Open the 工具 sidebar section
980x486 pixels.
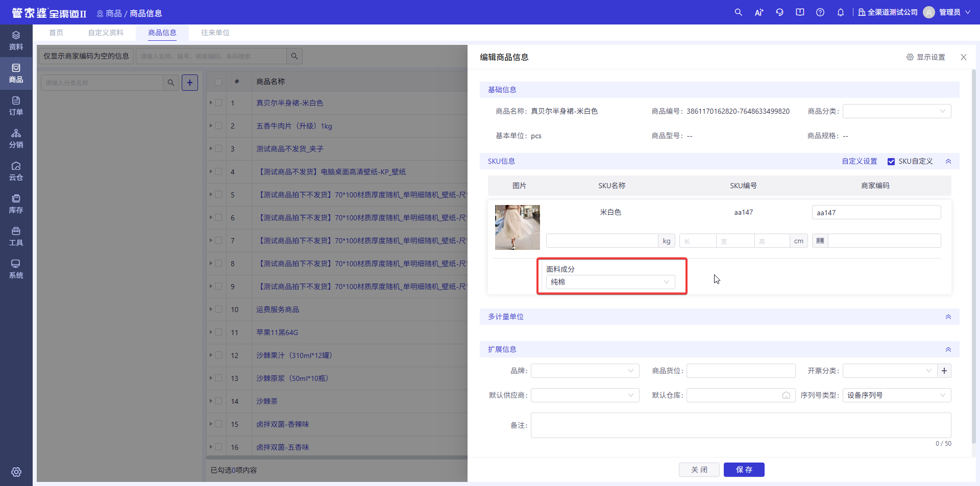[x=16, y=237]
